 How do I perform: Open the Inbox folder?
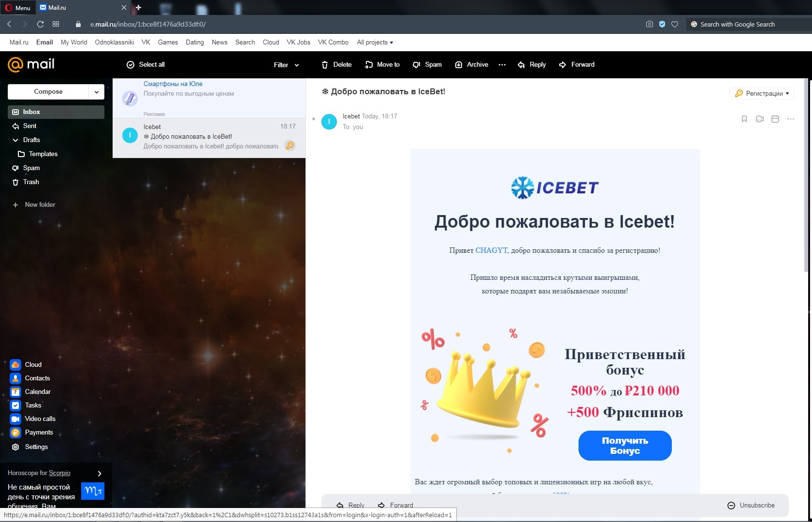click(56, 112)
